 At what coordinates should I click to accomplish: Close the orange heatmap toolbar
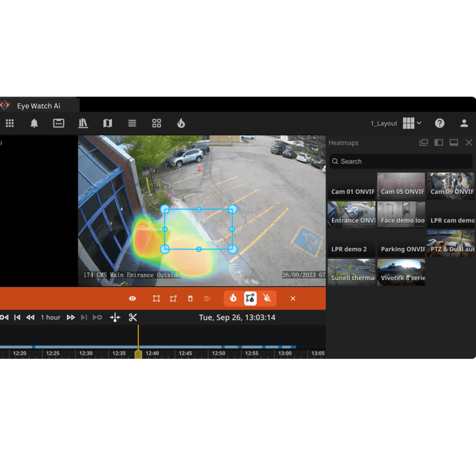pos(293,298)
